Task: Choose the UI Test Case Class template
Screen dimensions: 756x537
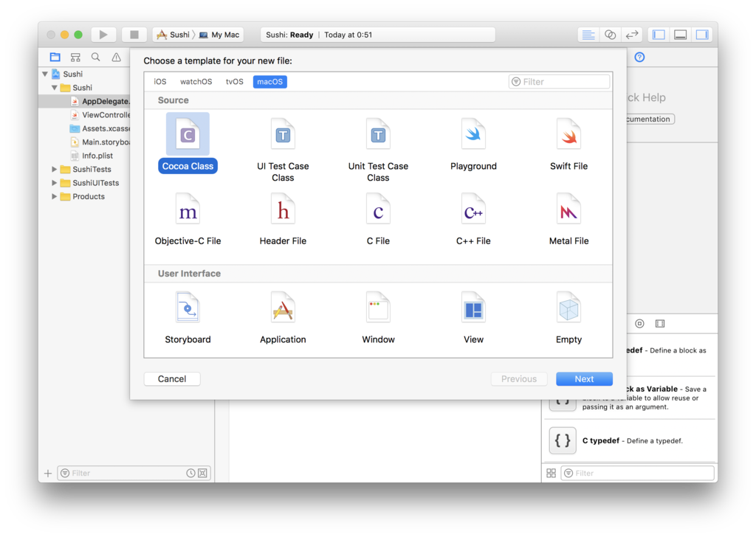Action: 283,150
